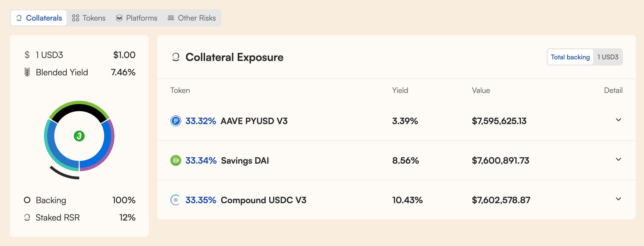The image size is (644, 246).
Task: Click the AAVE PYUSD token icon
Action: coord(176,121)
